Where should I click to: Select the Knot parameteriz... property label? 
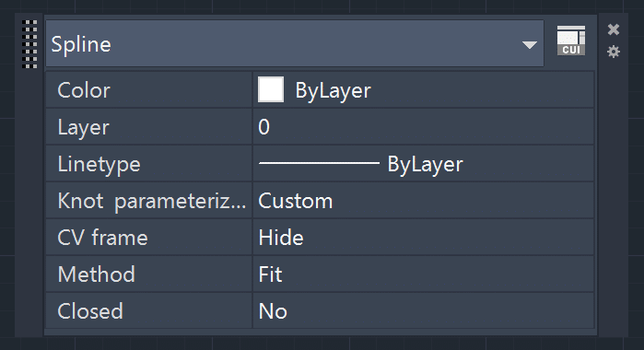coord(151,202)
